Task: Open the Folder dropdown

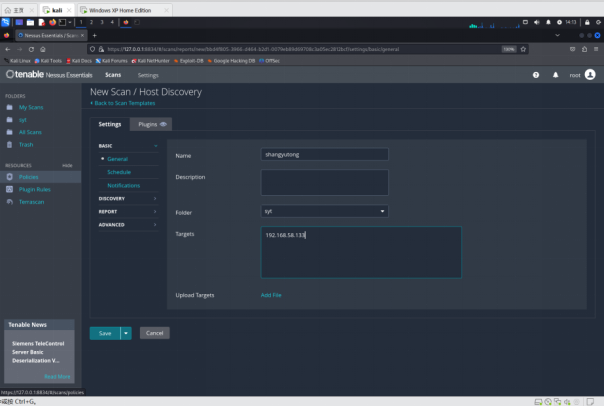Action: pos(324,211)
